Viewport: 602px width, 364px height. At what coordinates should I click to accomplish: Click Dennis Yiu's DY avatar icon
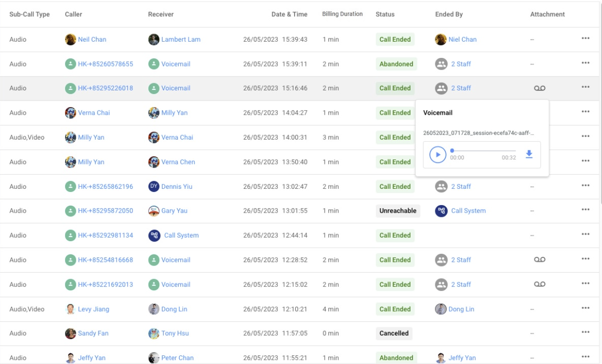point(153,186)
